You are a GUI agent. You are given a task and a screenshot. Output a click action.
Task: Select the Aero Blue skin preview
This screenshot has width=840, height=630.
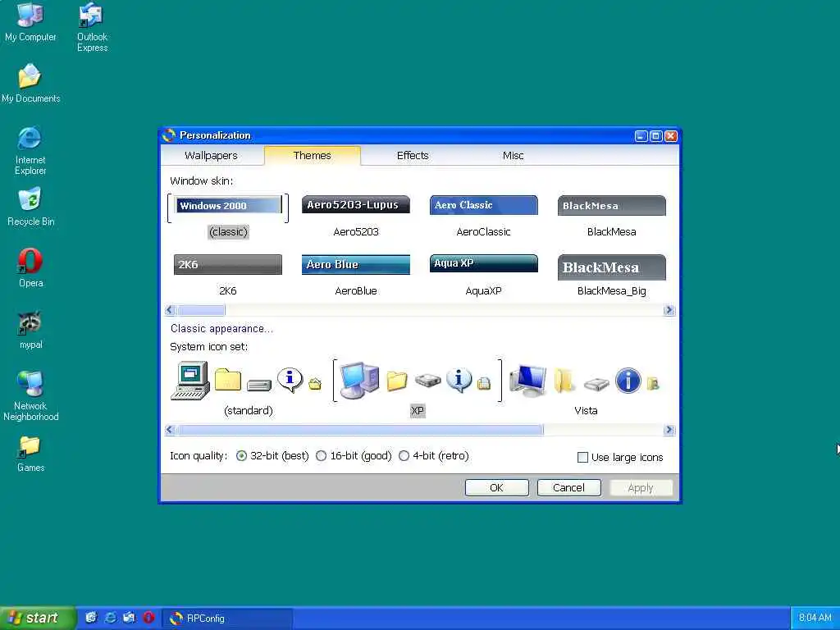coord(356,265)
